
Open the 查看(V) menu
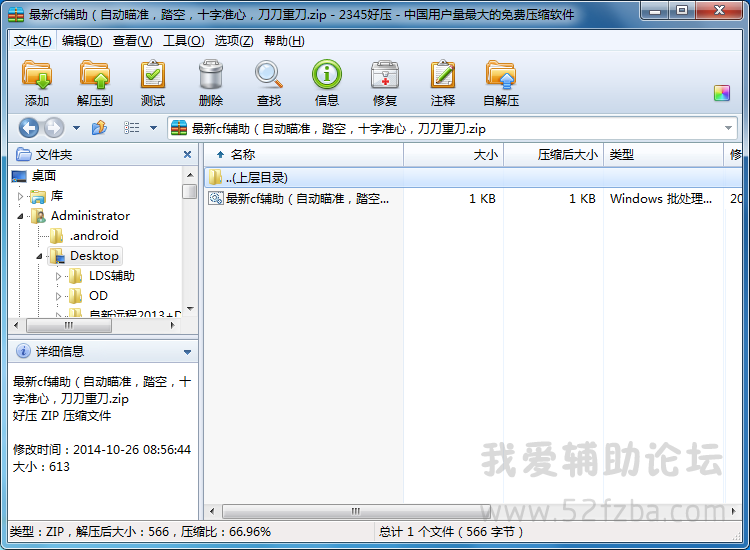pos(132,41)
